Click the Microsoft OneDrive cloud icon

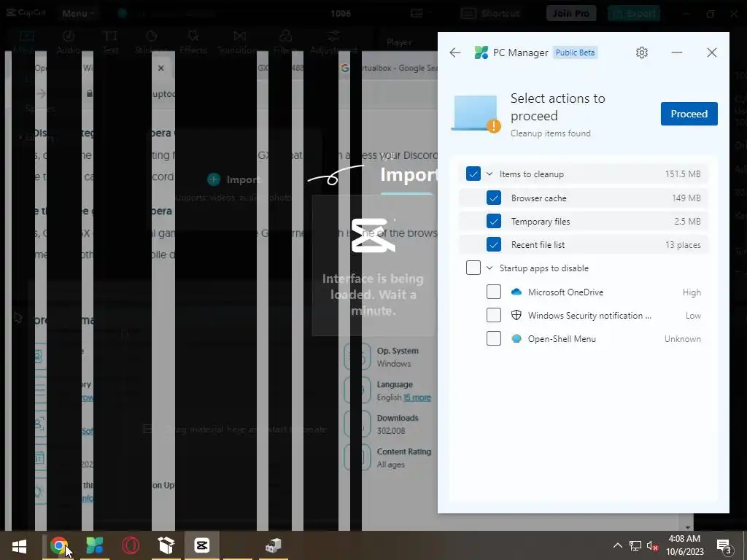516,292
